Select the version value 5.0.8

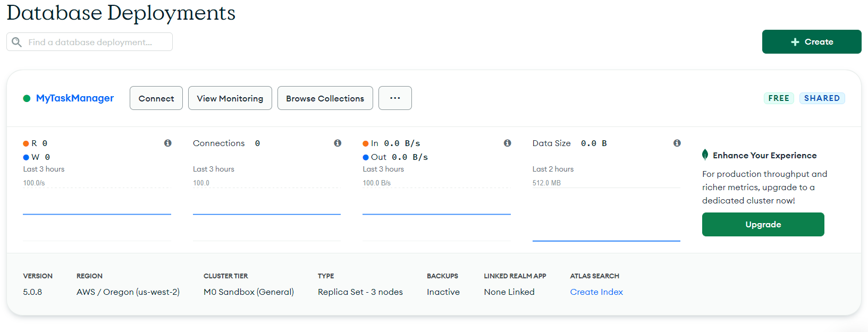point(32,292)
